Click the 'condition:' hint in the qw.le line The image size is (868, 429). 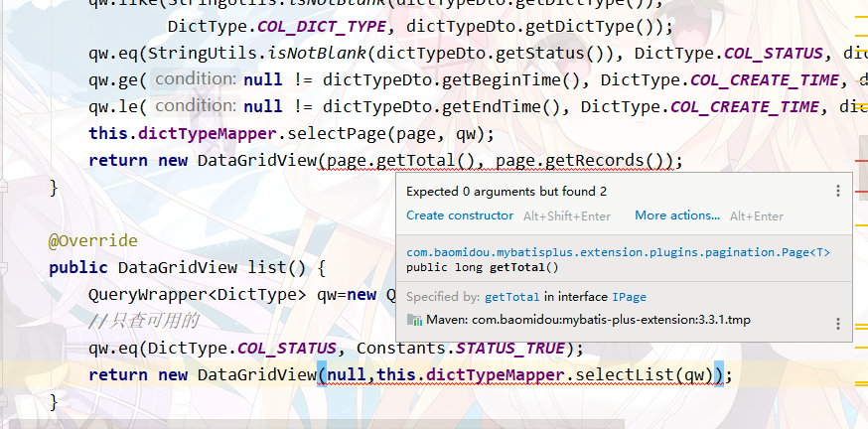pos(196,105)
